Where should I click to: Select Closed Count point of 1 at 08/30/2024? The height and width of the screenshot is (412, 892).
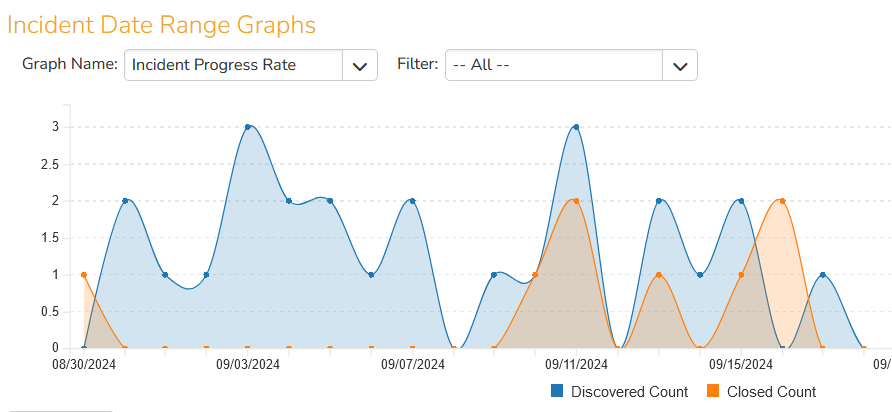(84, 275)
